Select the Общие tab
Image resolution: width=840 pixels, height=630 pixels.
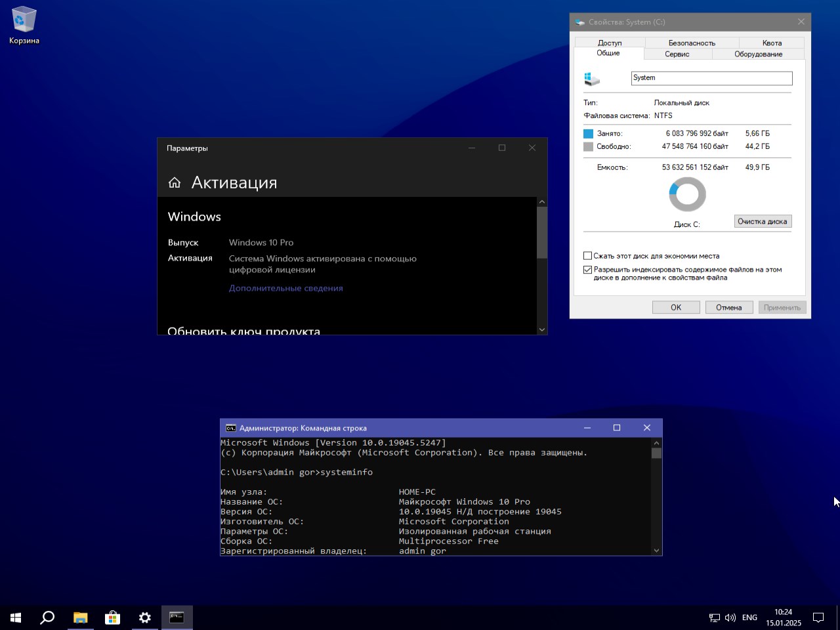[608, 53]
